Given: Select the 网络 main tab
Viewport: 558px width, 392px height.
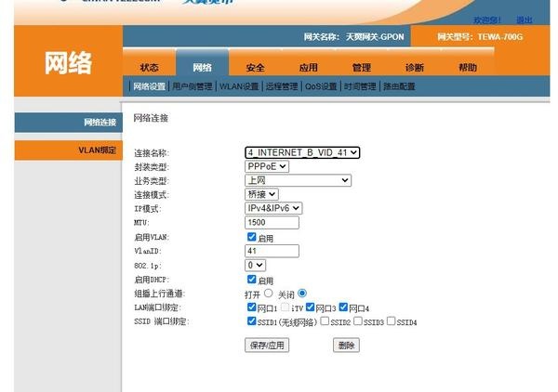Looking at the screenshot, I should pyautogui.click(x=202, y=67).
